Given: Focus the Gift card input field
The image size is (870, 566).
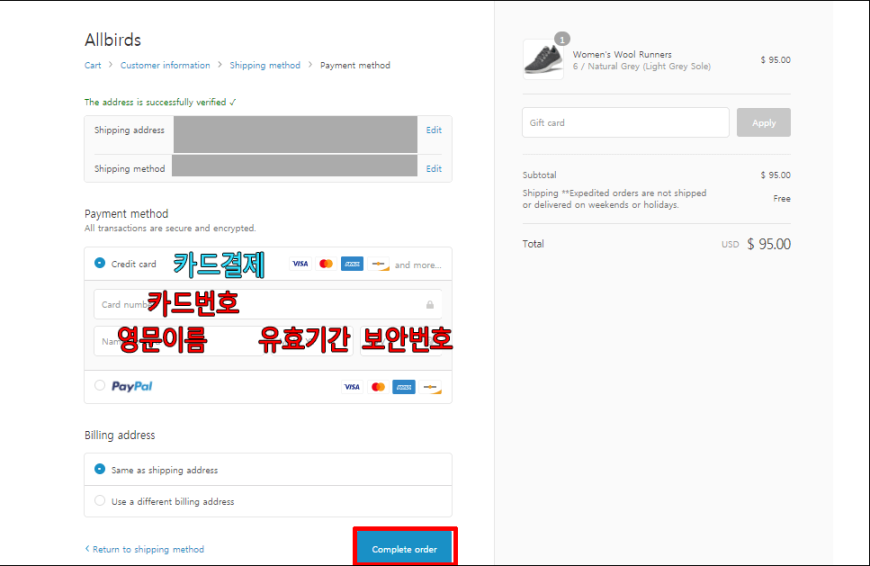Looking at the screenshot, I should pos(625,123).
